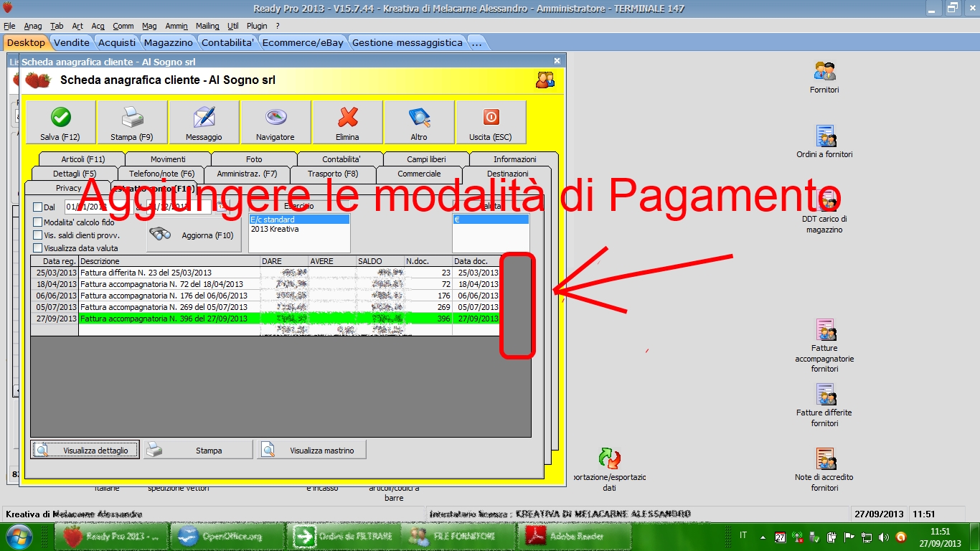Screen dimensions: 980x551
Task: Open Fatture accompagnatorie fornitori shortcut
Action: click(824, 346)
